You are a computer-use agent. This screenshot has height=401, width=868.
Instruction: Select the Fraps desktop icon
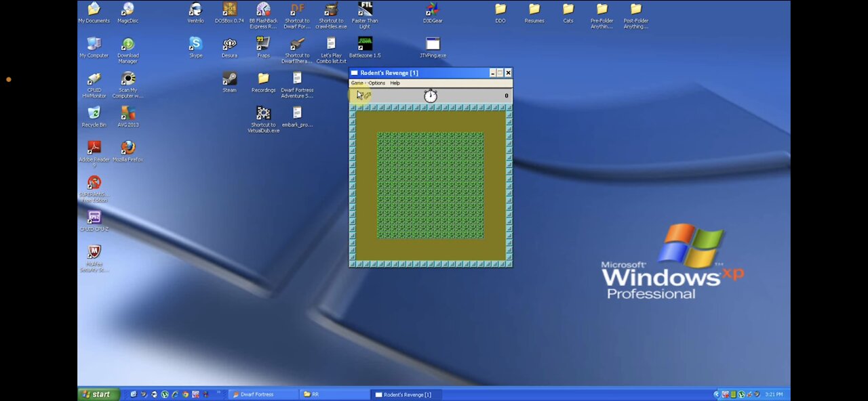click(x=263, y=47)
